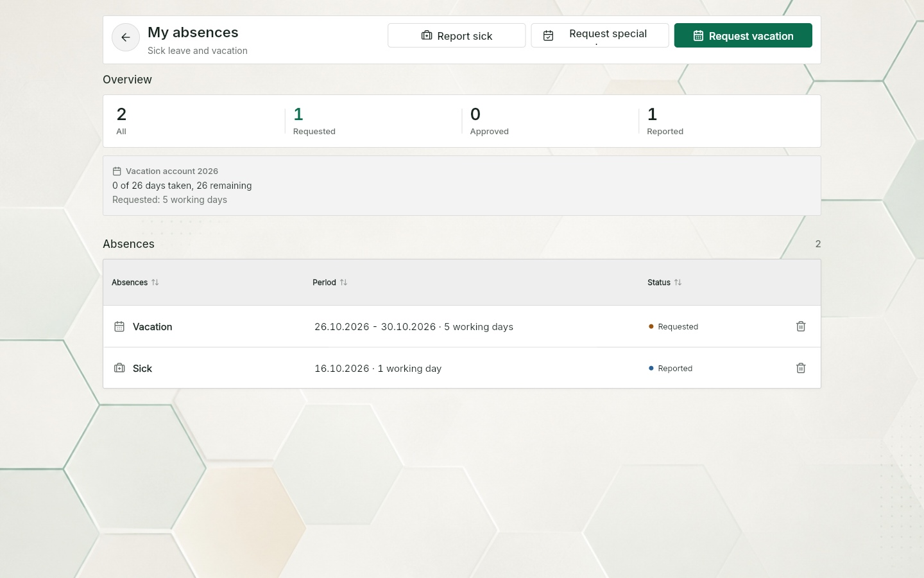The width and height of the screenshot is (924, 578).
Task: Sort table by Status column arrows
Action: pyautogui.click(x=678, y=283)
